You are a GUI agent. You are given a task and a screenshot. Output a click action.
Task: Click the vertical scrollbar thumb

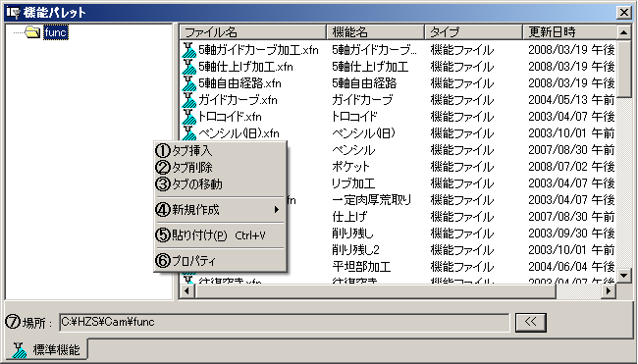click(x=623, y=69)
